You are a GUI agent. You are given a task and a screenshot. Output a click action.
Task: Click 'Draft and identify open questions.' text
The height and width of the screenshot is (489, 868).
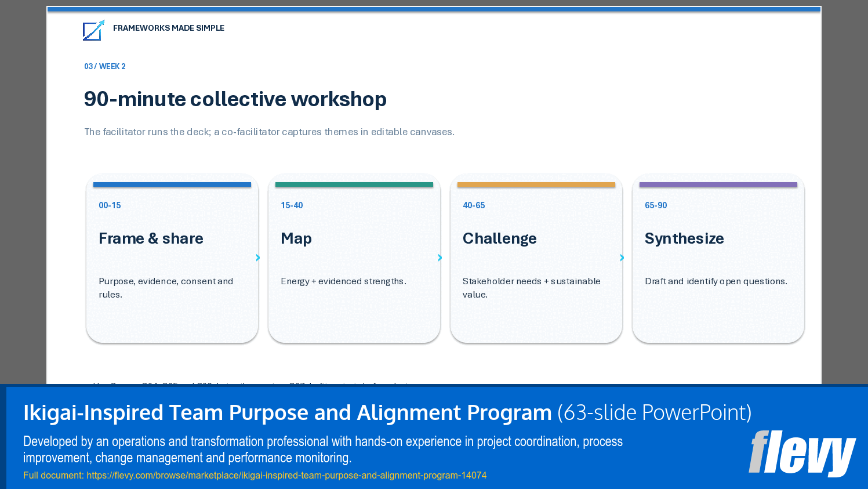(716, 281)
